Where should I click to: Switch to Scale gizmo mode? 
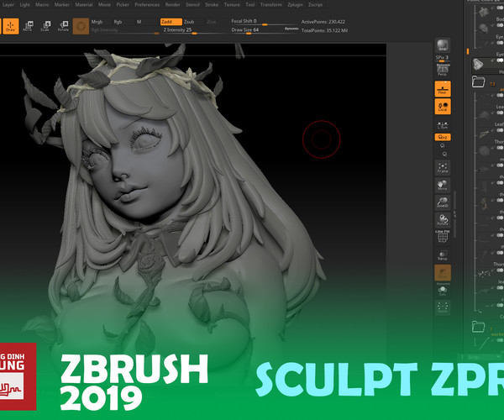tap(45, 26)
